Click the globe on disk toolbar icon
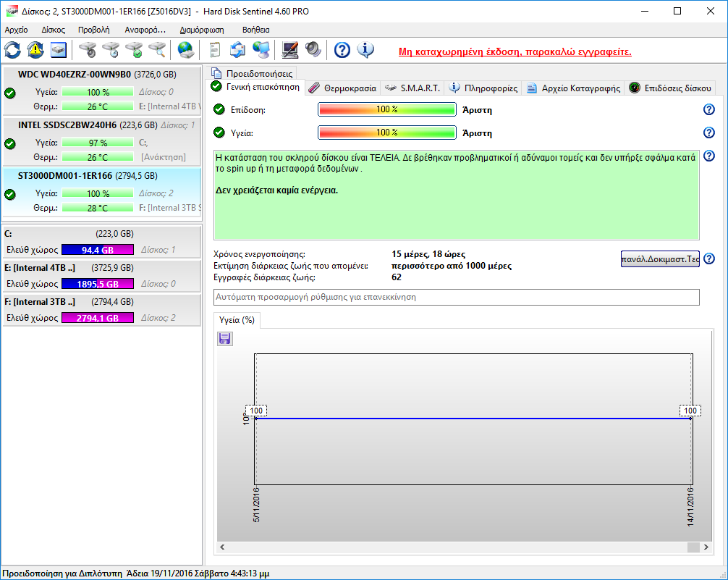The width and height of the screenshot is (728, 580). (186, 50)
